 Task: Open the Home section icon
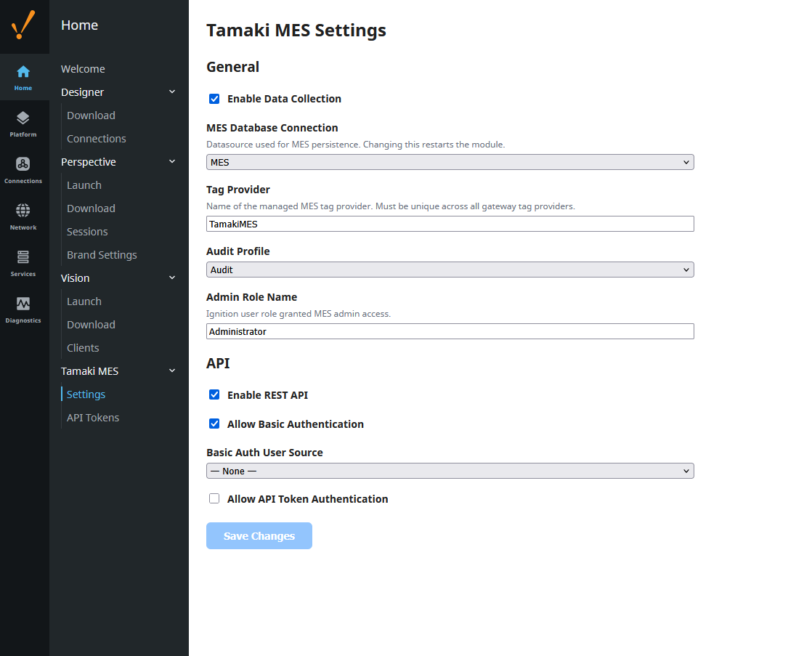pos(23,77)
